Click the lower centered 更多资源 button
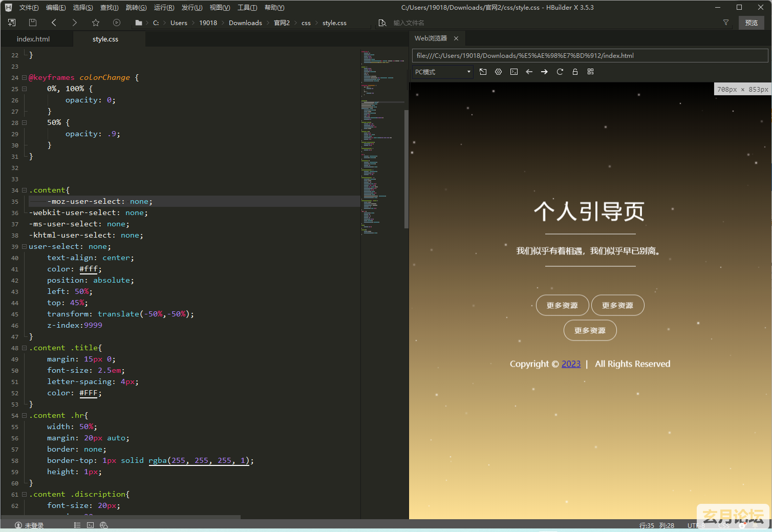 pyautogui.click(x=590, y=330)
